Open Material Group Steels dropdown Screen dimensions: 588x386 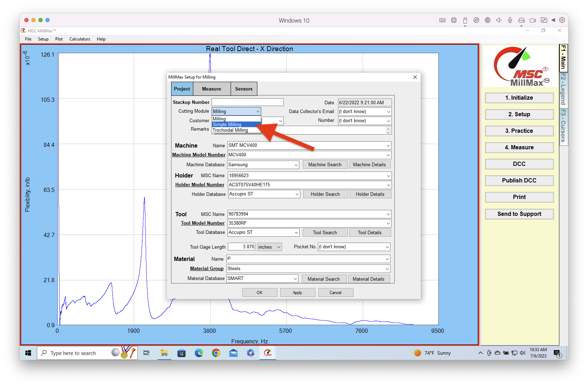point(387,269)
